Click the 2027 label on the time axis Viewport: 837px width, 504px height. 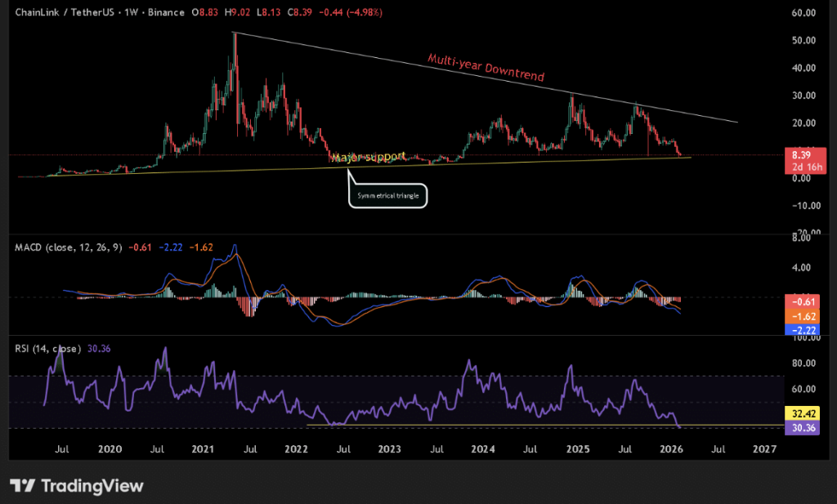pos(764,449)
